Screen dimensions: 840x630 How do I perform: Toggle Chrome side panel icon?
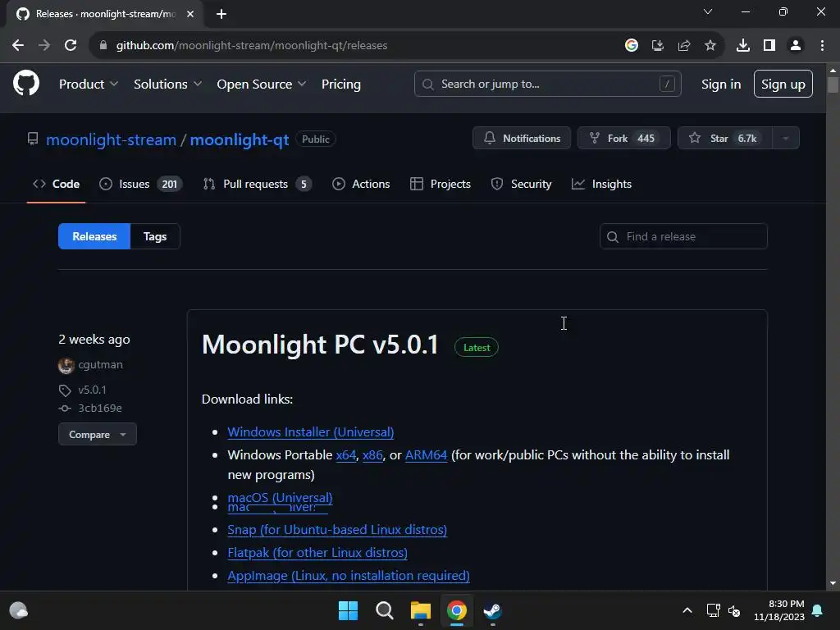pos(769,46)
